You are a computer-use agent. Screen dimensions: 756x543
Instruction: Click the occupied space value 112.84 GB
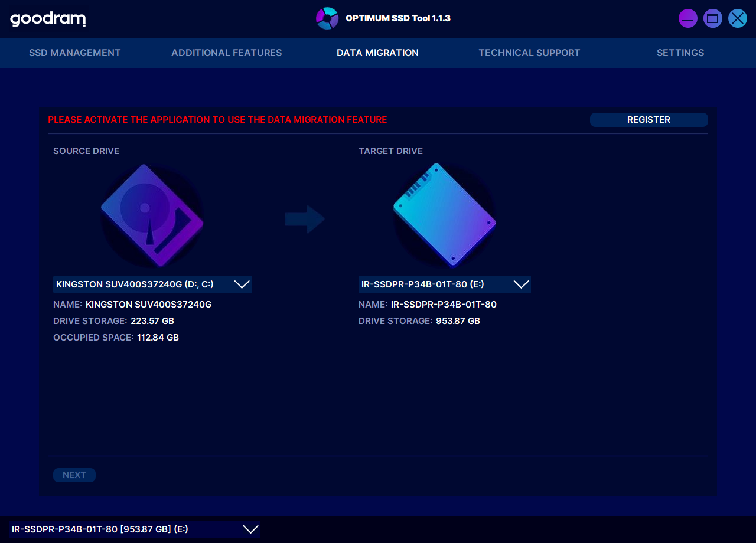click(x=157, y=338)
